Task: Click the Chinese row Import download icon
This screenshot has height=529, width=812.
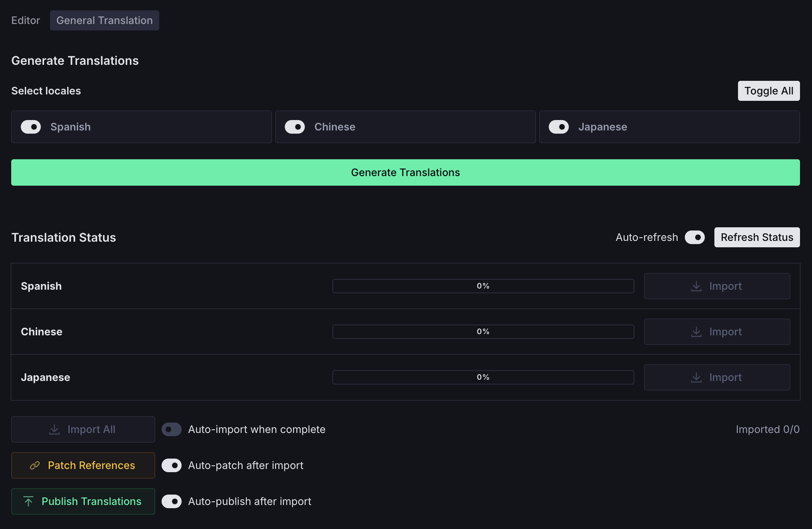Action: coord(696,332)
